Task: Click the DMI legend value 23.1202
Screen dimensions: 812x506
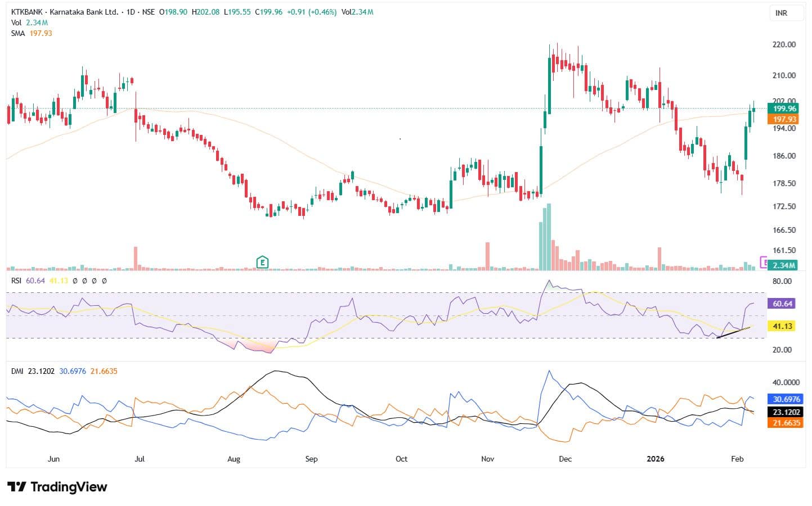Action: pos(42,371)
